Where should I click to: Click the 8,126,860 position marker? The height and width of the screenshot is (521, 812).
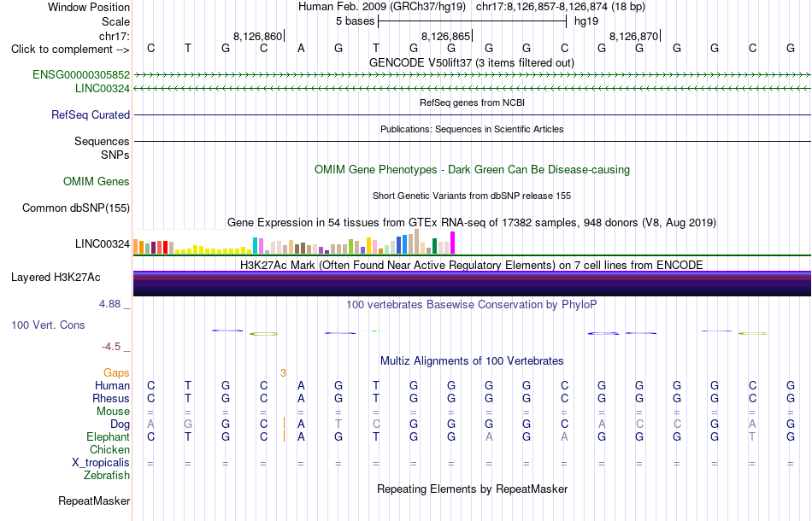pyautogui.click(x=258, y=36)
